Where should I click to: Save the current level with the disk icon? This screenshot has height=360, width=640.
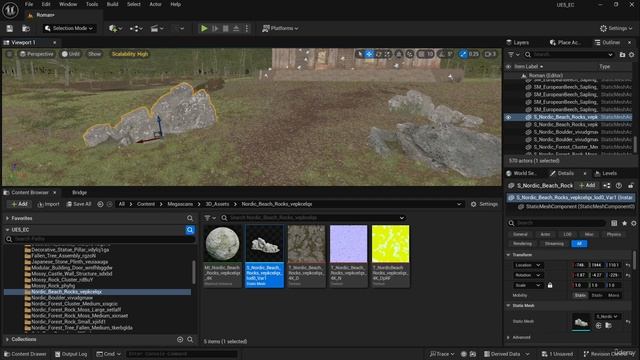(10, 29)
